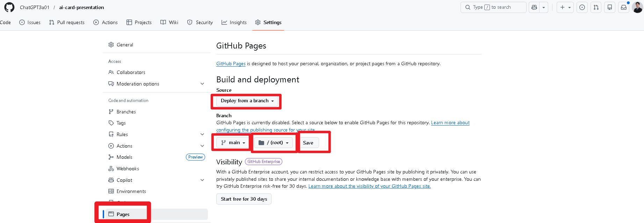Open the global issues icon in header
The image size is (644, 223).
coord(582,7)
